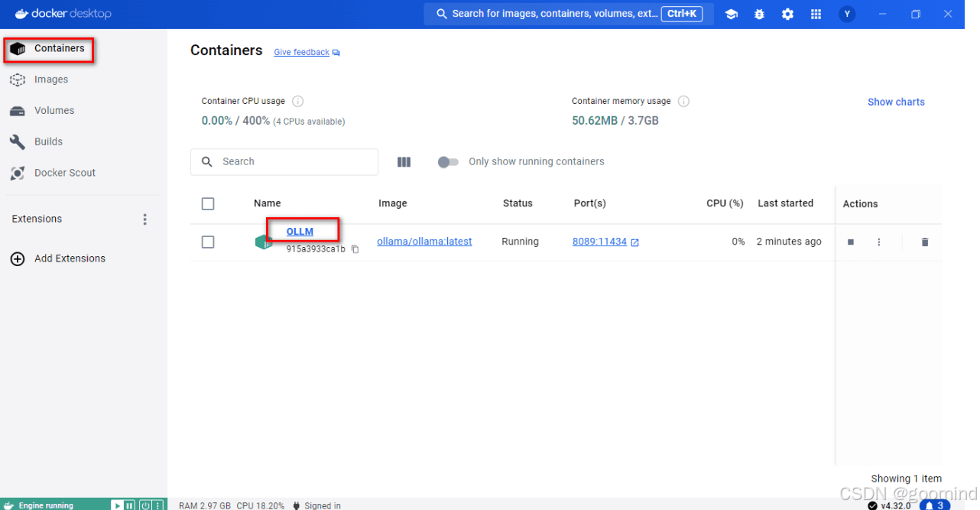Screen dimensions: 980x510
Task: Open the ollama/ollama:latest image link
Action: pos(424,242)
